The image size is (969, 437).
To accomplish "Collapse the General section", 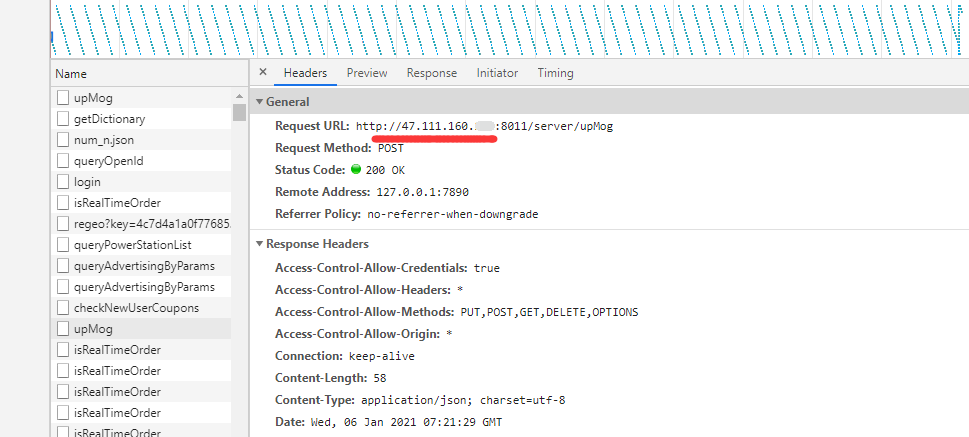I will point(260,102).
